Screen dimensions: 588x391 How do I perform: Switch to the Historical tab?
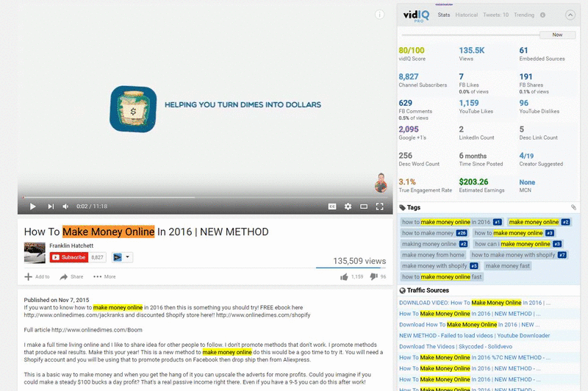click(467, 15)
